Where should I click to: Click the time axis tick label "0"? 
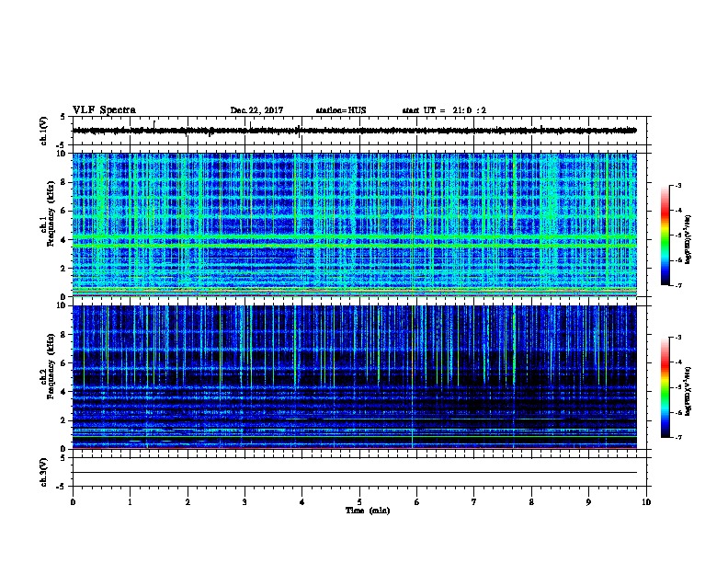(73, 502)
